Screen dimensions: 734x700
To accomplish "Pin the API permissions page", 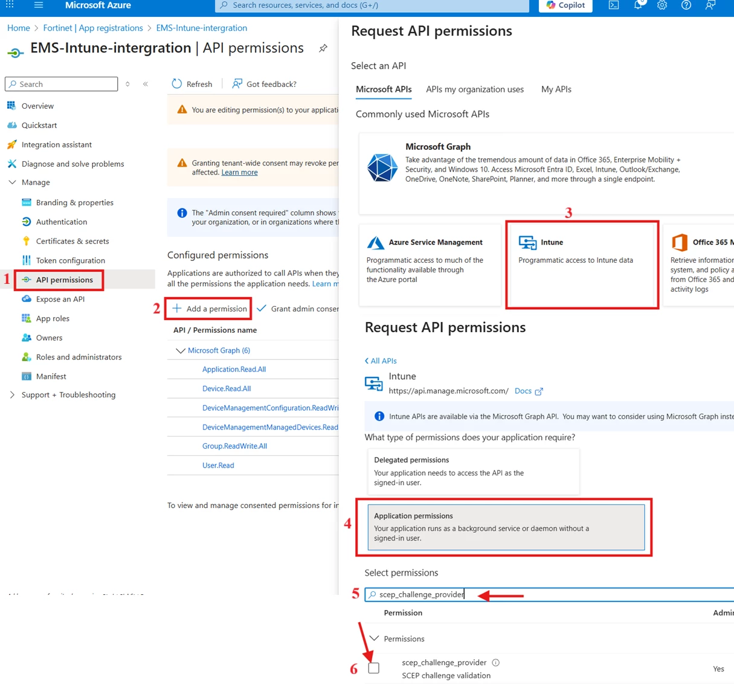I will coord(323,48).
